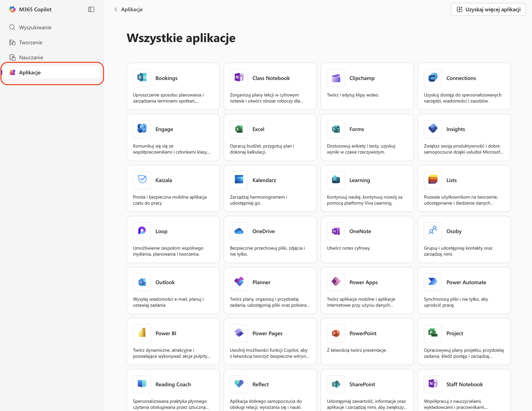
Task: Open the OneNote app
Action: pos(366,239)
